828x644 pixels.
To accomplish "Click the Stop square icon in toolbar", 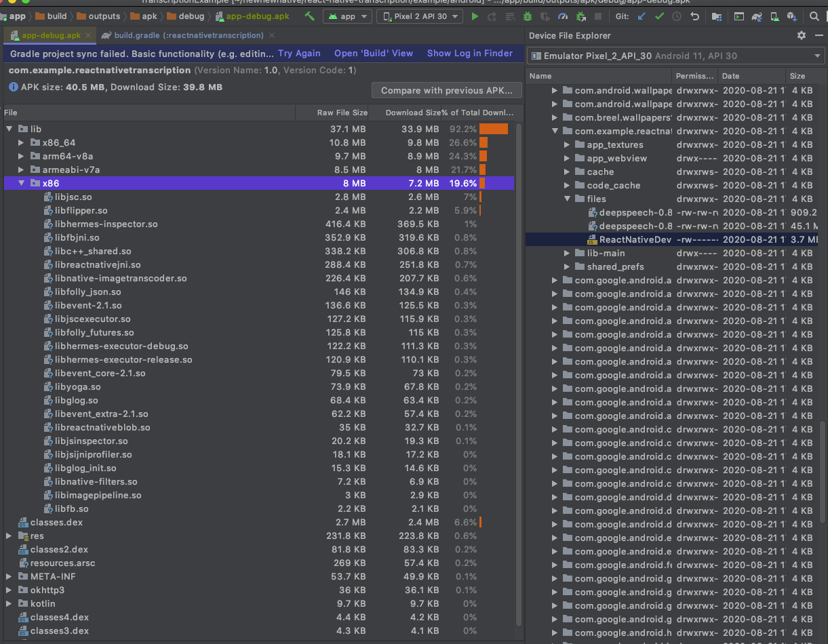I will 598,16.
